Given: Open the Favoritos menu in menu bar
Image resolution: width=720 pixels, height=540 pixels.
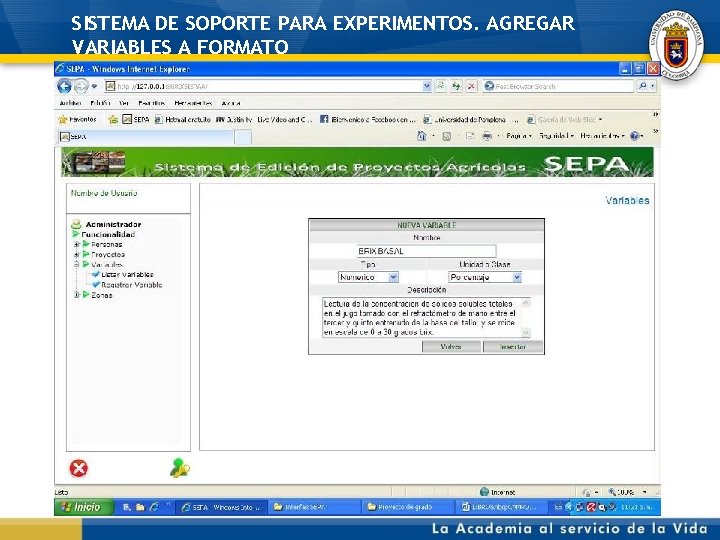Looking at the screenshot, I should point(152,103).
